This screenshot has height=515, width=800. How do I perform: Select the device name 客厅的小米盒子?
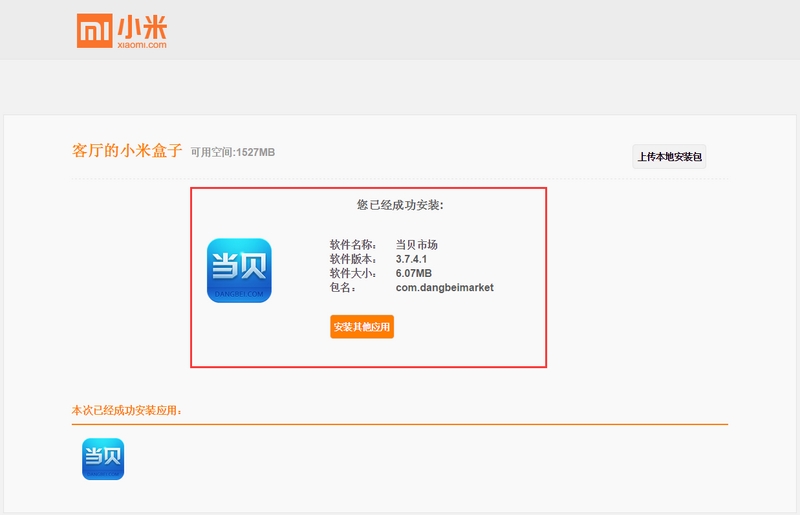point(127,151)
